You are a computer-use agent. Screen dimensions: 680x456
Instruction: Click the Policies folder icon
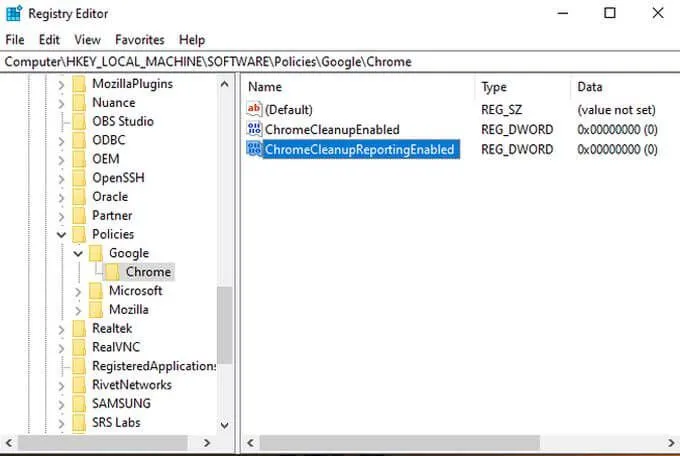79,234
